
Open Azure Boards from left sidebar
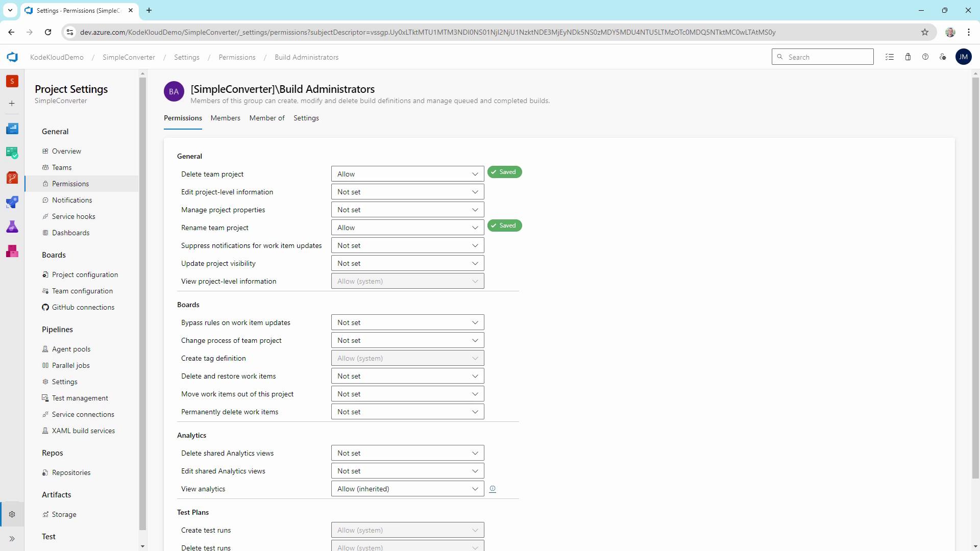coord(12,153)
